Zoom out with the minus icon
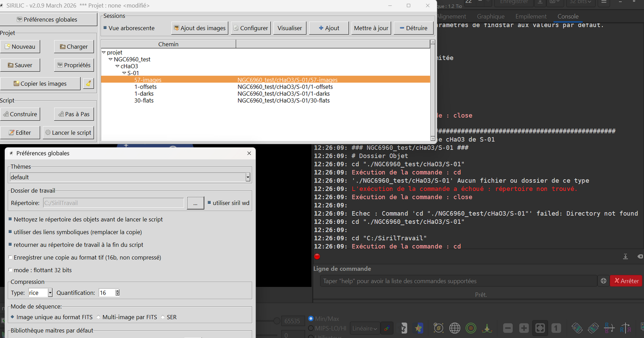The width and height of the screenshot is (644, 338). (508, 328)
